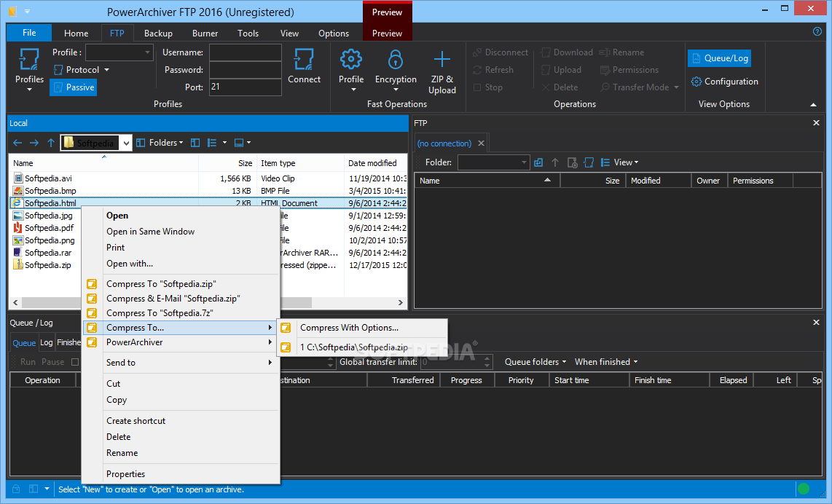The width and height of the screenshot is (832, 504).
Task: Close the (no connection) FTP tab
Action: pyautogui.click(x=482, y=143)
